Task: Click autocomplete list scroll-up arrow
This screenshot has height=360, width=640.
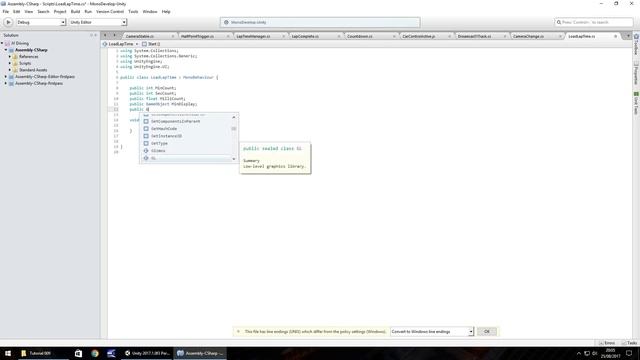Action: click(234, 117)
